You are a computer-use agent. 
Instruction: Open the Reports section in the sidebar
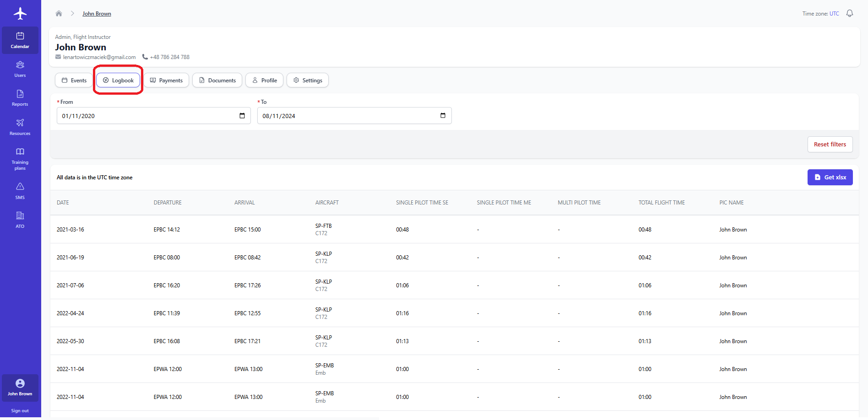pos(20,98)
